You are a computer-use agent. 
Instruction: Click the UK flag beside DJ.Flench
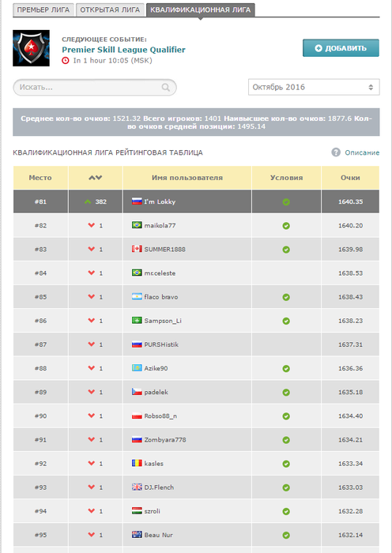pos(137,487)
